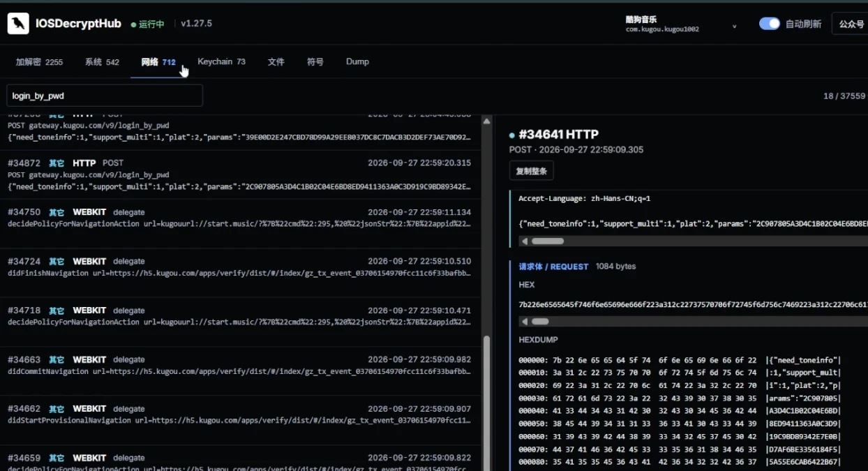
Task: Click the HEX string horizontal scrollbar thumb
Action: [x=540, y=322]
